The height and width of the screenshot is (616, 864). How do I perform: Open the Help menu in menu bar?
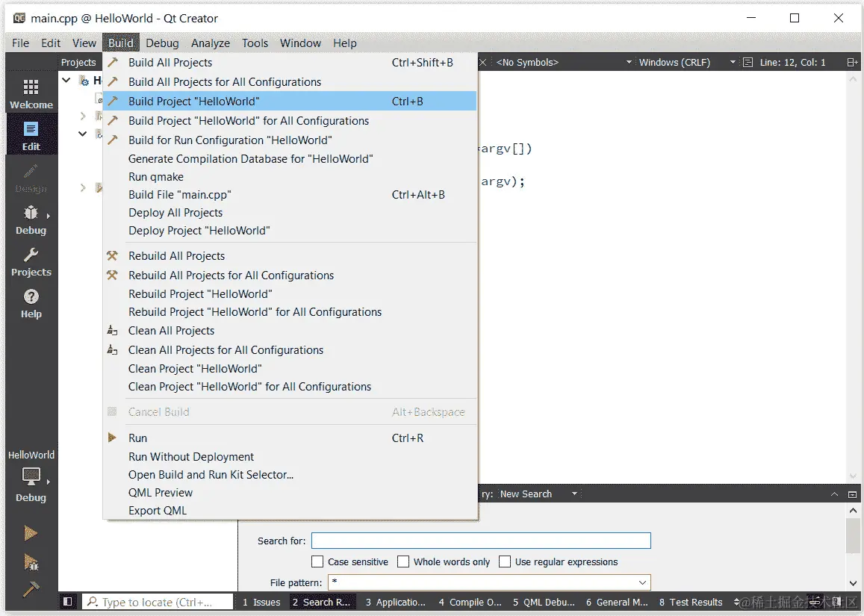click(x=345, y=43)
